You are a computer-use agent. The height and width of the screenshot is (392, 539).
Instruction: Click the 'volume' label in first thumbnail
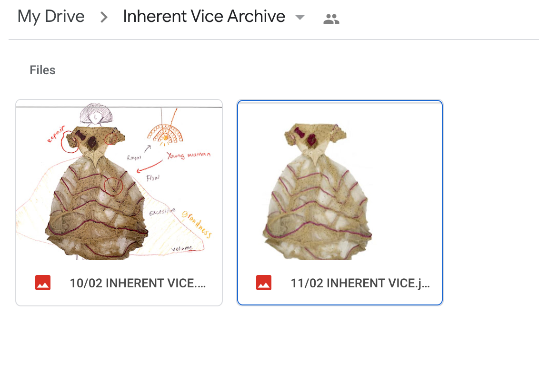pyautogui.click(x=181, y=248)
